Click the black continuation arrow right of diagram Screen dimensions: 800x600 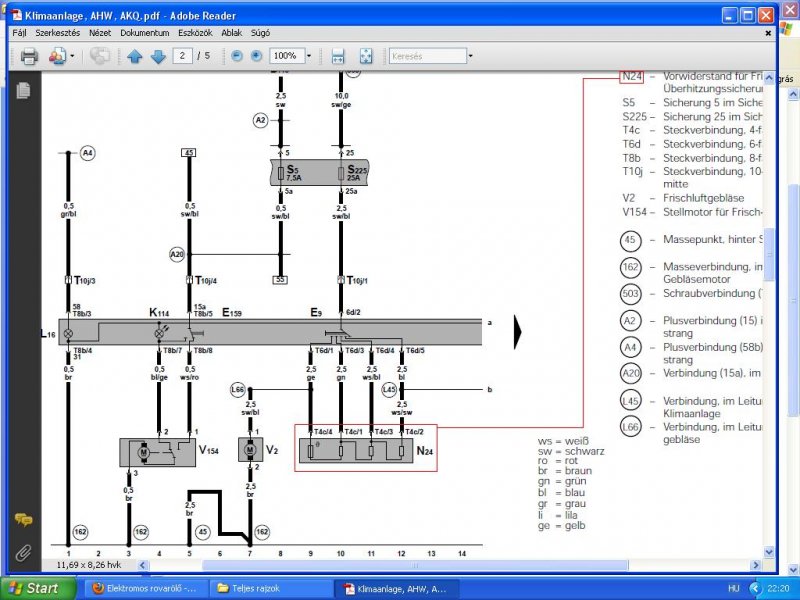(x=517, y=332)
